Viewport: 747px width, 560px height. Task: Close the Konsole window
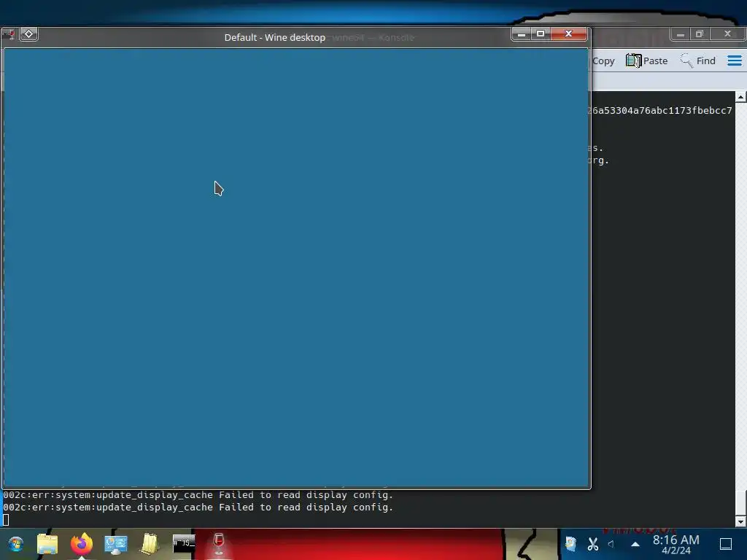pos(727,34)
